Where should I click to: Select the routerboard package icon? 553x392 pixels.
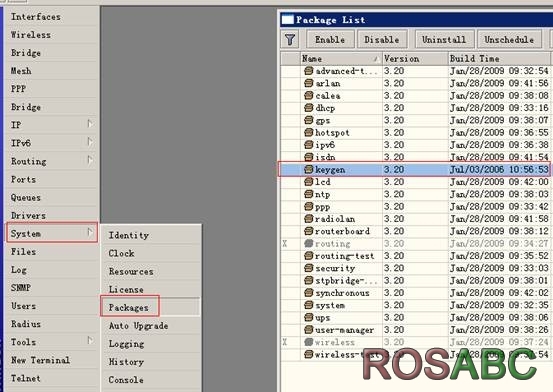tap(309, 231)
